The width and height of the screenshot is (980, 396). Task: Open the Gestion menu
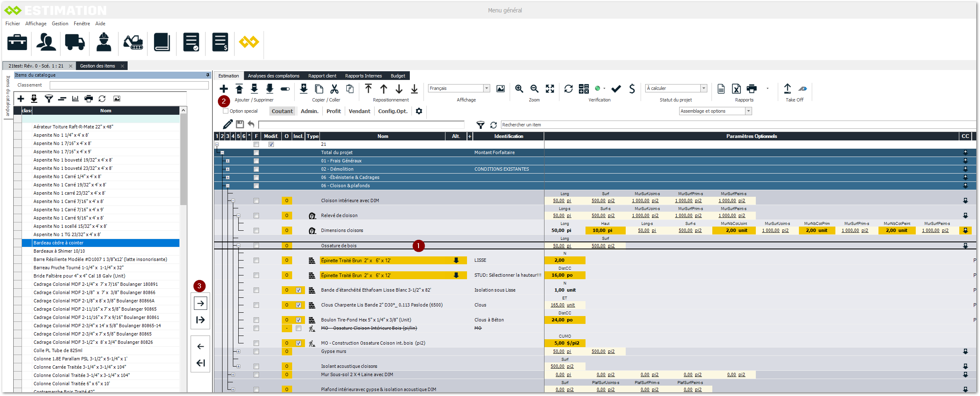pos(60,24)
